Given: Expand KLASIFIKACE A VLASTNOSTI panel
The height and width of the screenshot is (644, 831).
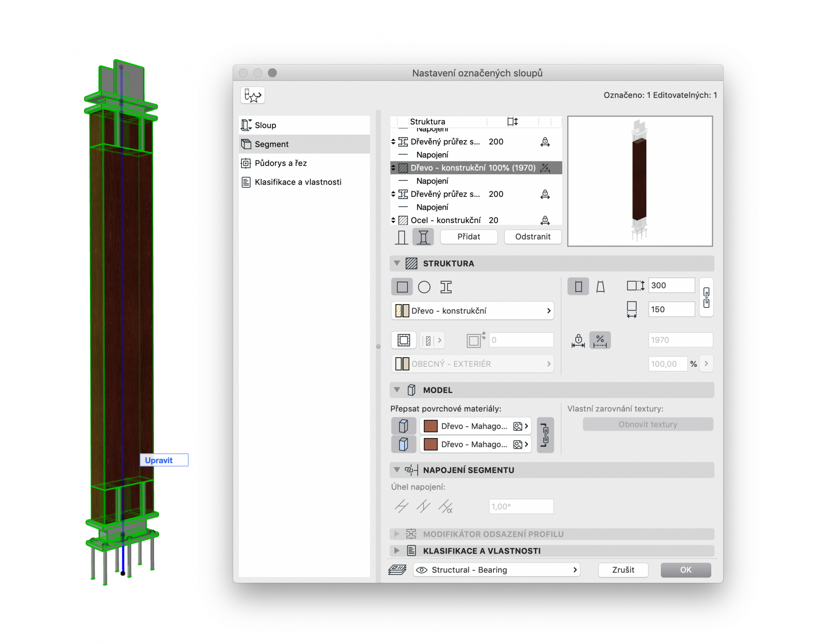Looking at the screenshot, I should coord(397,551).
